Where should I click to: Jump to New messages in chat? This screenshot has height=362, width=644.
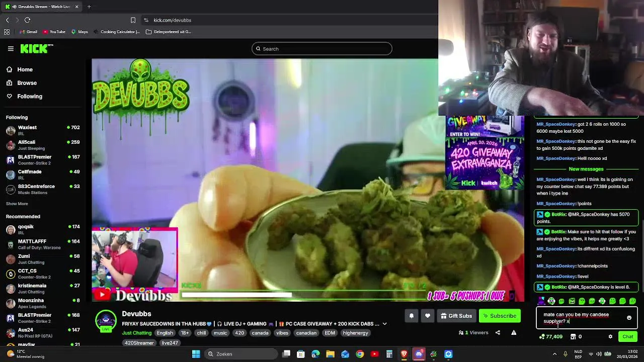tap(586, 169)
